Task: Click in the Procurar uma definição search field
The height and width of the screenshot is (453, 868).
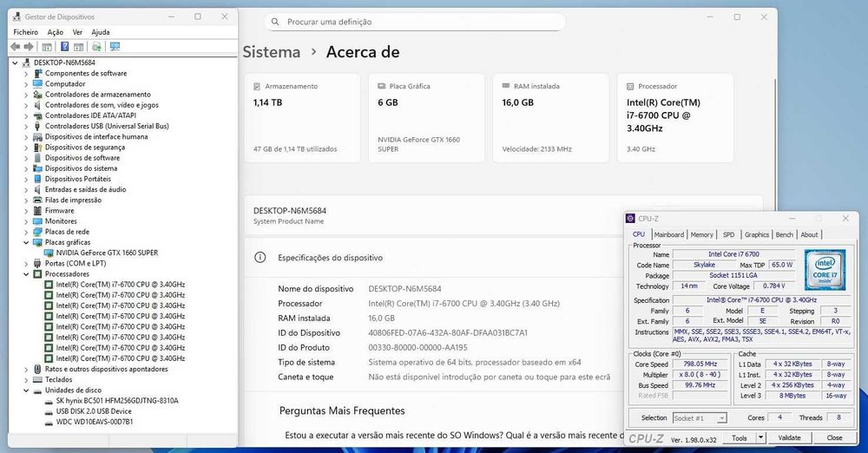Action: pyautogui.click(x=415, y=22)
